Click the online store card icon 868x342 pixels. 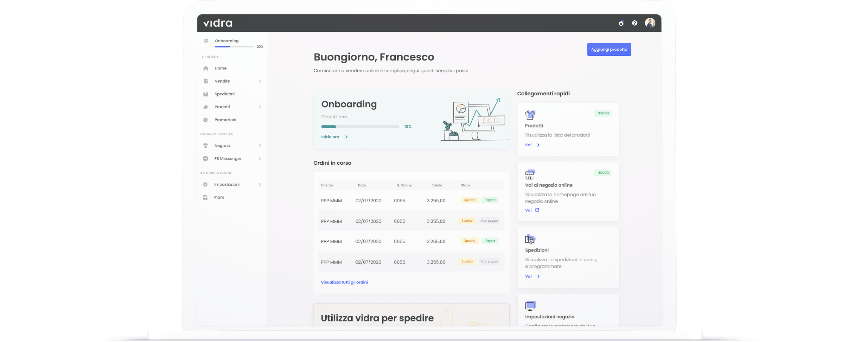click(530, 174)
